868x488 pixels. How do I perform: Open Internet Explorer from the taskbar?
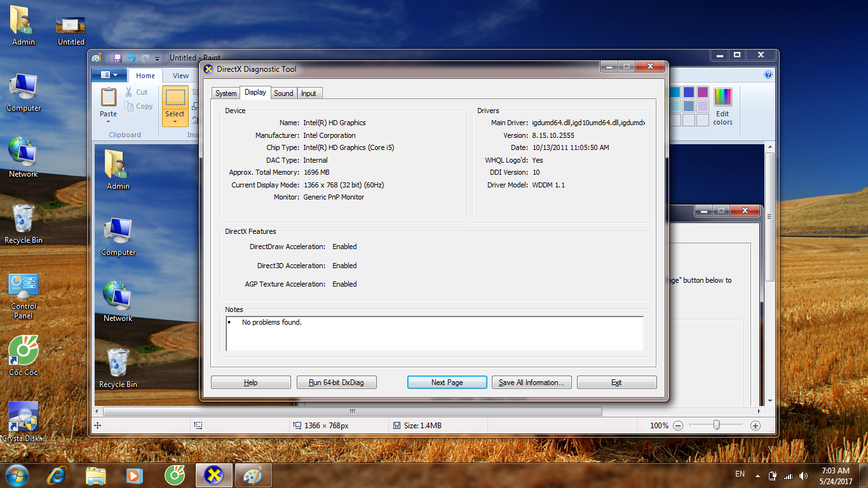pos(57,475)
